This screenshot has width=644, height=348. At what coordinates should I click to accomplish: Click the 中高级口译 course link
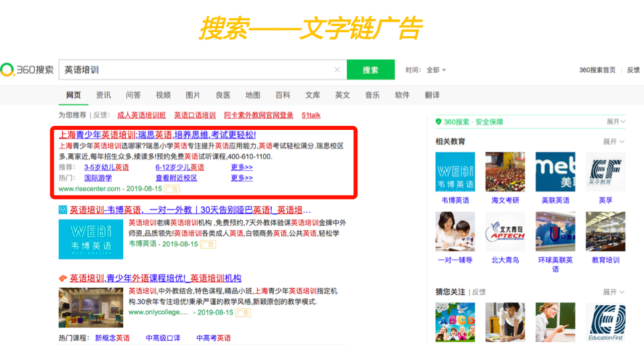[x=163, y=338]
